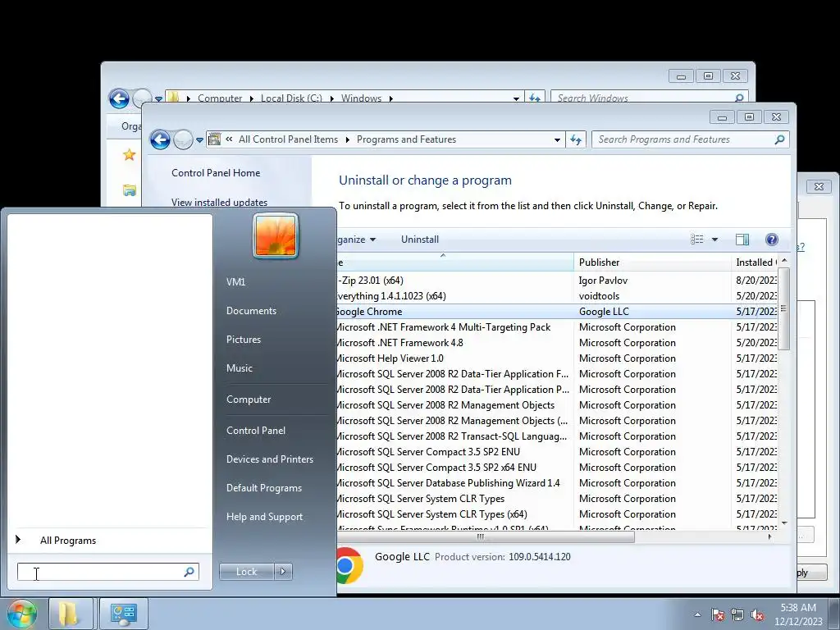
Task: Click the Igor Pavlov publisher cell
Action: coord(603,281)
